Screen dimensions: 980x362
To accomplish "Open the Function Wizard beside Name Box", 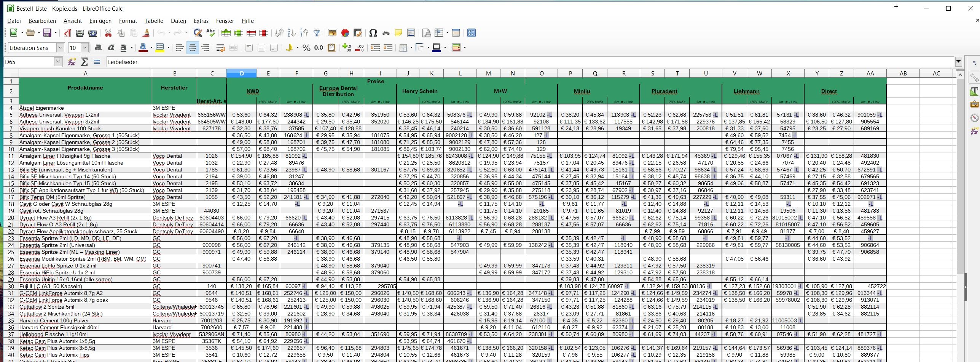I will (x=72, y=62).
